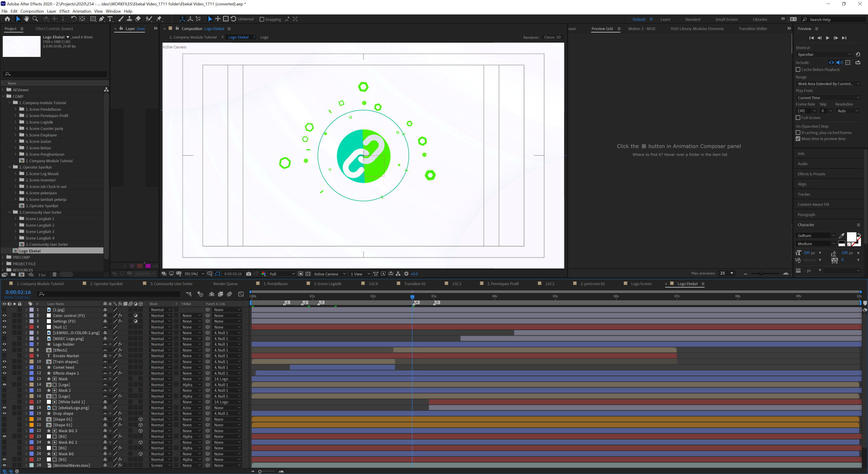Enable the Snapping checkbox

click(262, 19)
